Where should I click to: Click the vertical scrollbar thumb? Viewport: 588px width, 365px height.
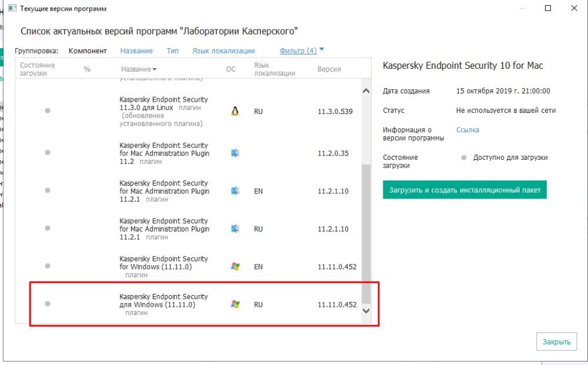tap(366, 233)
